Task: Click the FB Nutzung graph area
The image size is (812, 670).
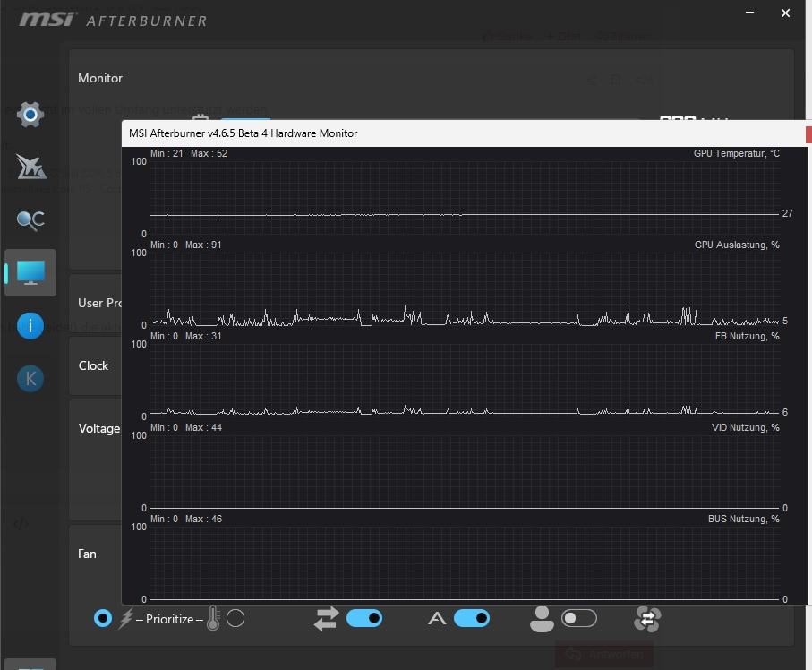Action: [x=464, y=381]
